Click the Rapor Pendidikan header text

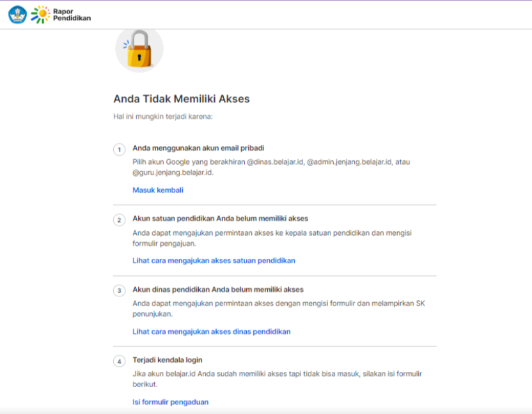(x=72, y=15)
